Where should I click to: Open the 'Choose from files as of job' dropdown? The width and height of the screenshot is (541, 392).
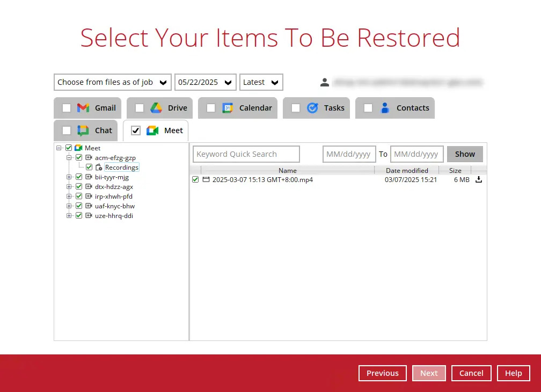coord(113,82)
